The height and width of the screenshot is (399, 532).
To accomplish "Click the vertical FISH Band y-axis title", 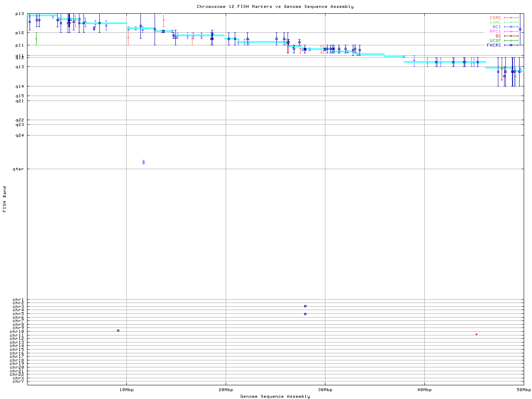I will pos(5,199).
